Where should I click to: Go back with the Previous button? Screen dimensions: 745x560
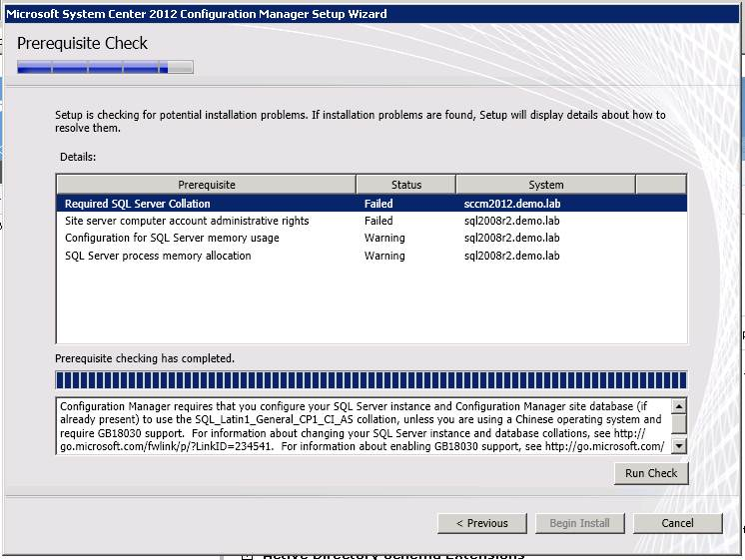point(482,523)
